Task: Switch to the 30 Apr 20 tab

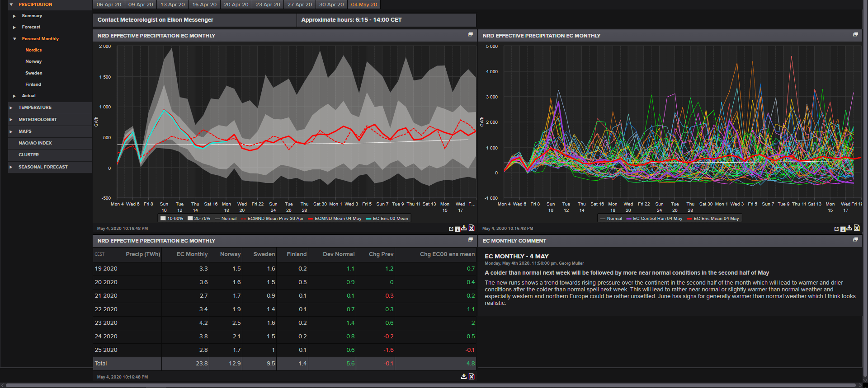Action: (x=331, y=5)
